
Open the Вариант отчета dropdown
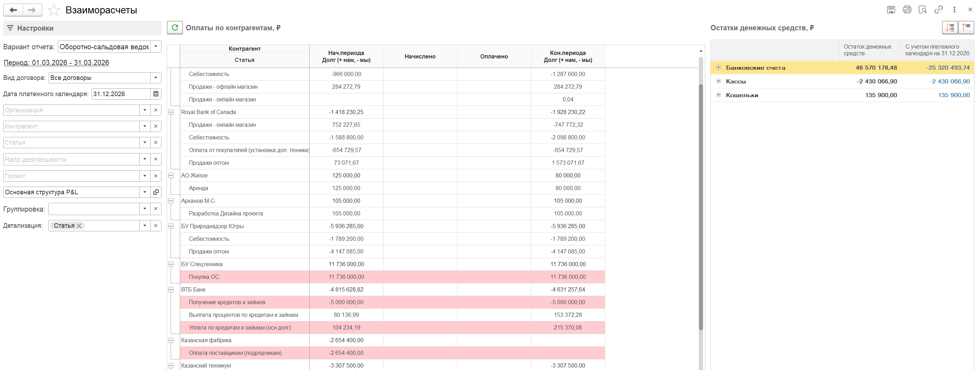pos(156,46)
